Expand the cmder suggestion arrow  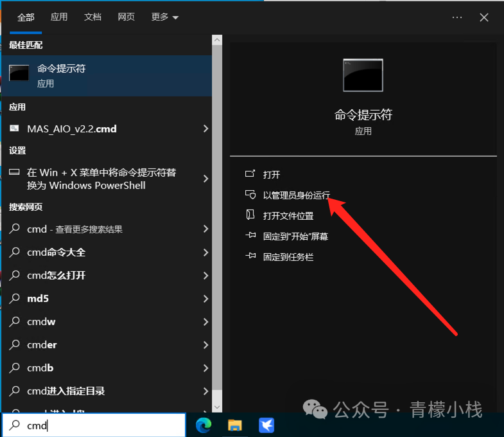(205, 345)
